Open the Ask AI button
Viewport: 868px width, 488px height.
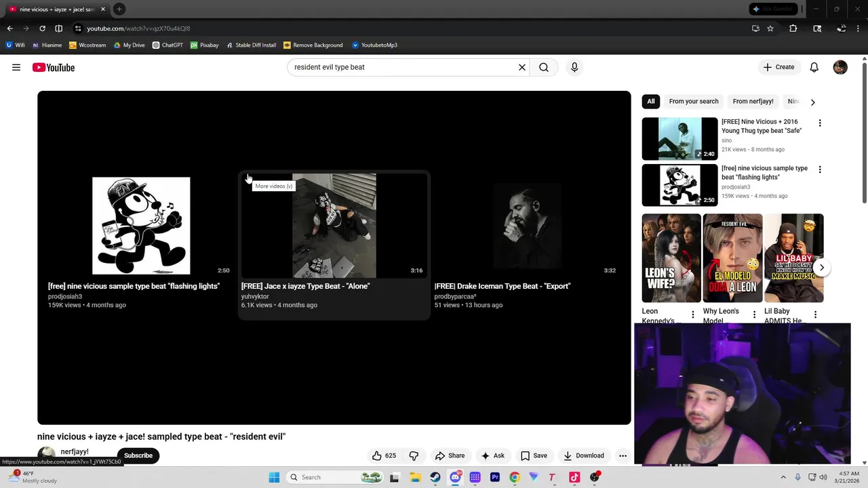click(x=493, y=455)
